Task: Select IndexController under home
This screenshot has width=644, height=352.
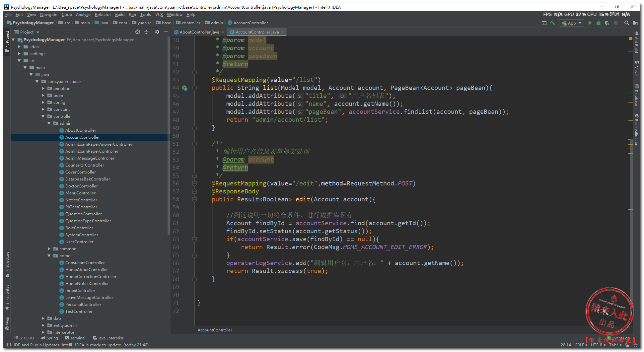Action: [x=80, y=291]
